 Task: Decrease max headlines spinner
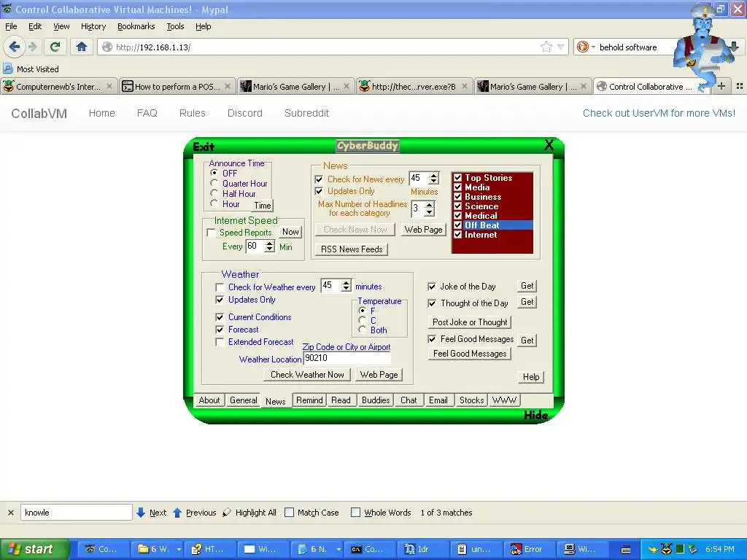429,212
